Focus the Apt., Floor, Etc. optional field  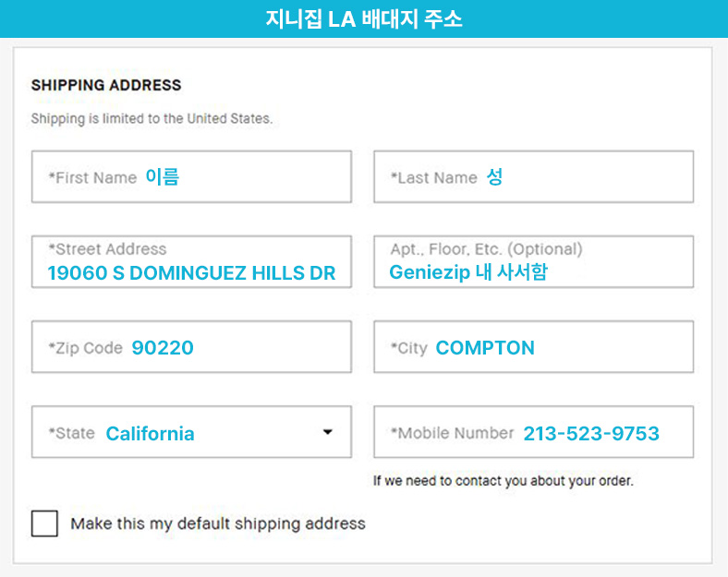click(533, 261)
